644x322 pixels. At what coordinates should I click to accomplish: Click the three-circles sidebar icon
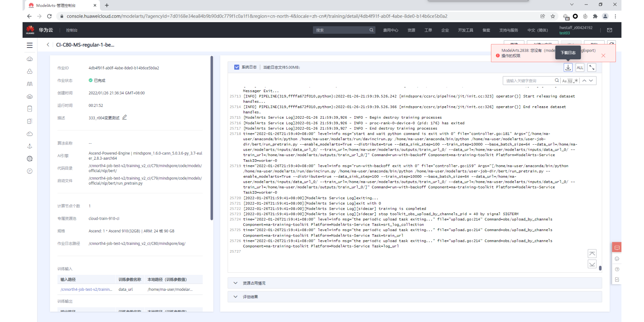30,71
